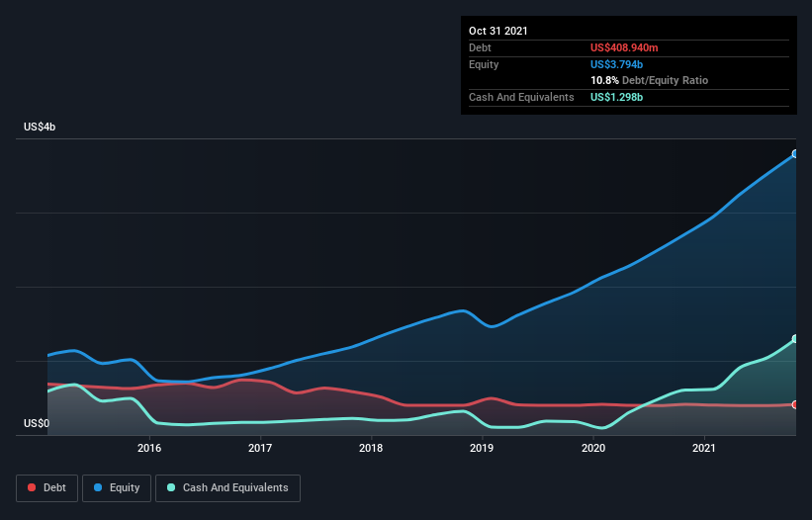
Task: Click the US$3.794b equity value
Action: (616, 64)
